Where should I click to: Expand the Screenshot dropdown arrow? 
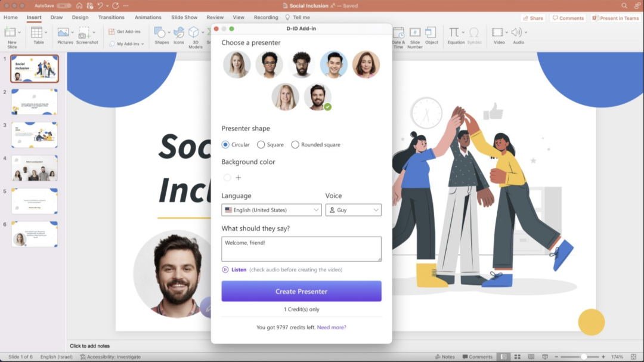[x=94, y=32]
